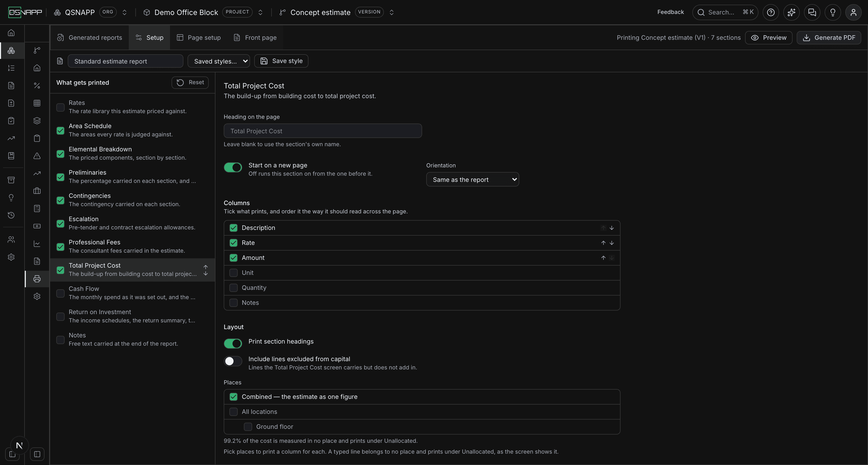Open the Saved styles dropdown
Viewport: 868px width, 465px height.
click(x=219, y=61)
